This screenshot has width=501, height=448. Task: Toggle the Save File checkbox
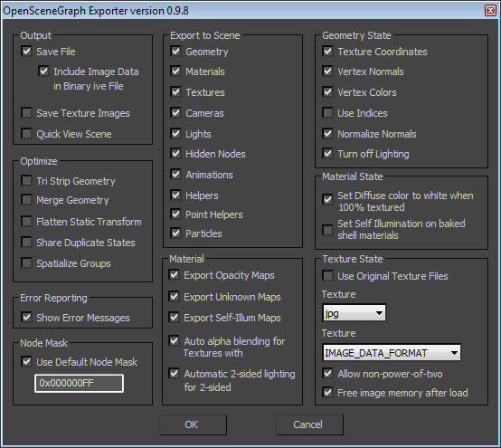click(x=26, y=52)
